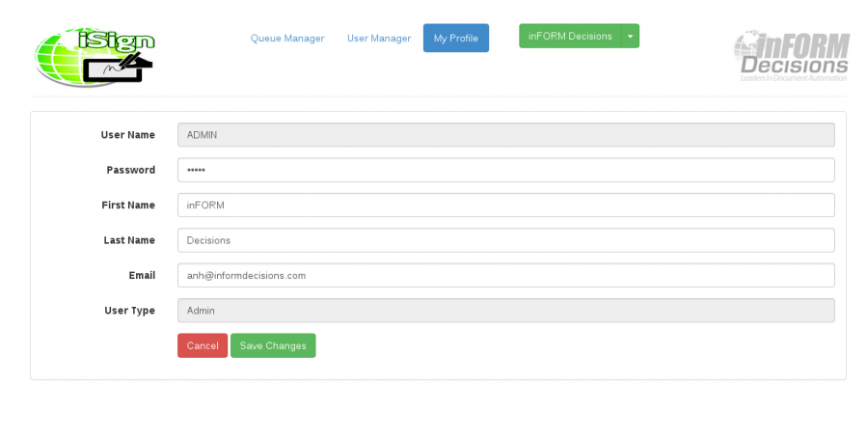Image resolution: width=868 pixels, height=438 pixels.
Task: Click the Password label text
Action: pyautogui.click(x=130, y=170)
